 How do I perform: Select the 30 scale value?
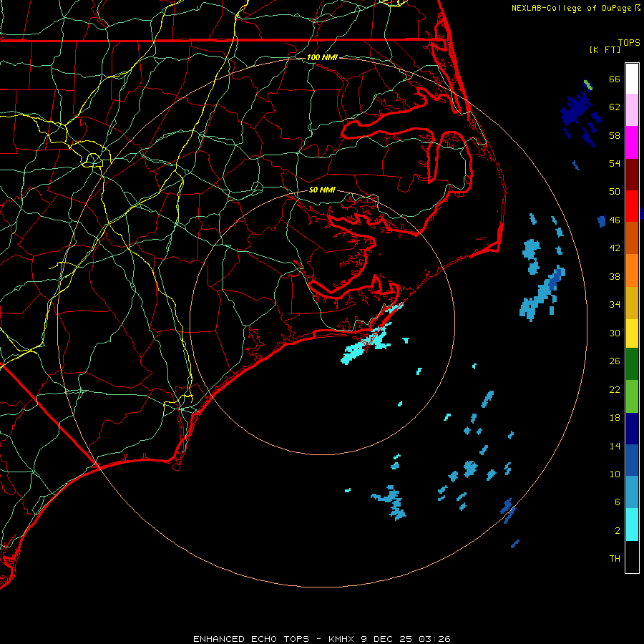615,333
